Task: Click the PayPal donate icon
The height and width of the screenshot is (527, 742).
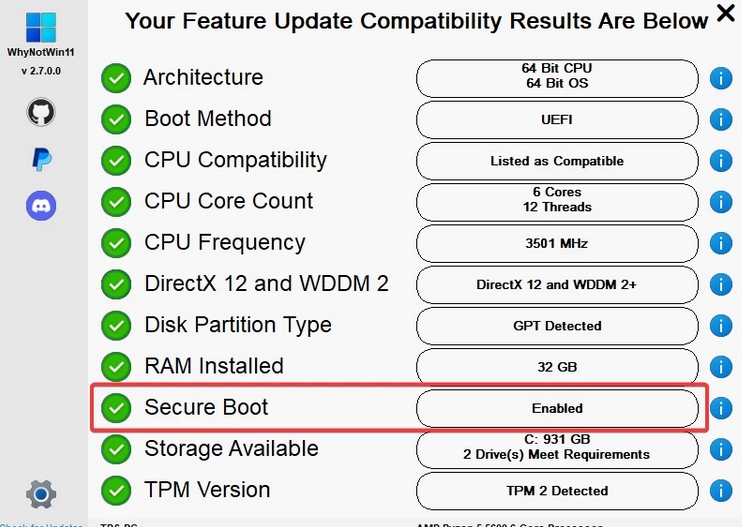Action: (41, 159)
